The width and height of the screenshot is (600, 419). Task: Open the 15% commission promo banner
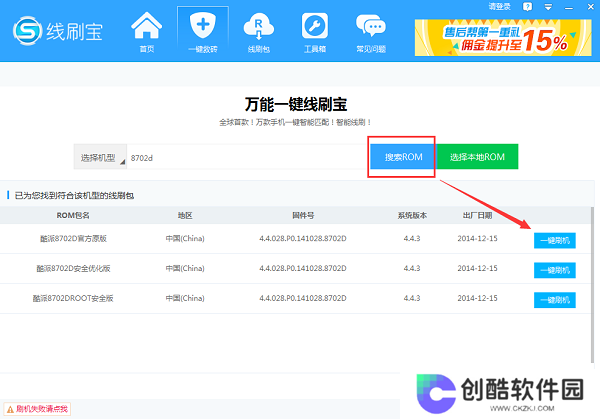(503, 38)
